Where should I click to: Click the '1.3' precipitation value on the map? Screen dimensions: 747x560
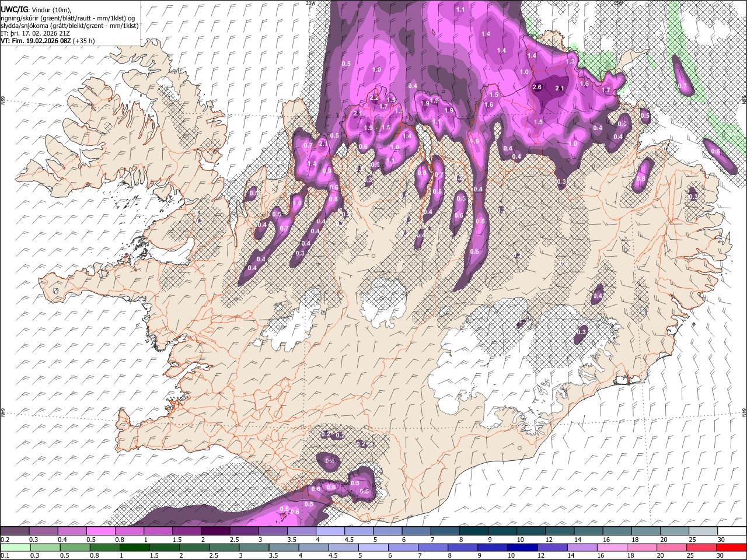coord(570,61)
